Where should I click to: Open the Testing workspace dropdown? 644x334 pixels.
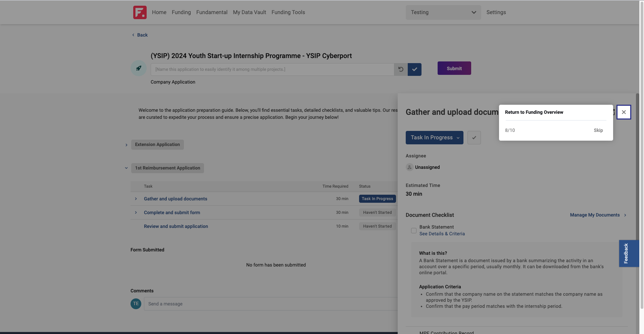443,12
